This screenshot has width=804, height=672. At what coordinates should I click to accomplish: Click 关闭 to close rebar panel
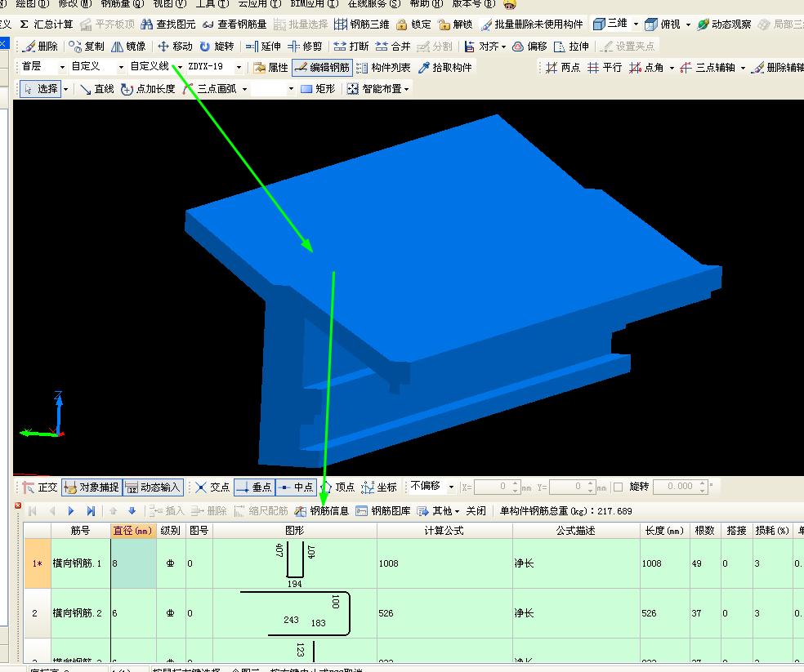click(x=476, y=510)
